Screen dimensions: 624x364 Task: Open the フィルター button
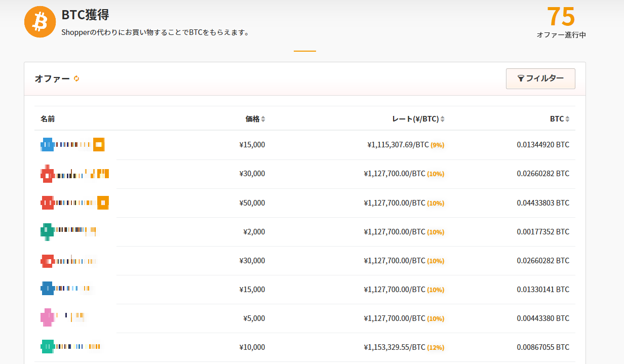[x=540, y=78]
